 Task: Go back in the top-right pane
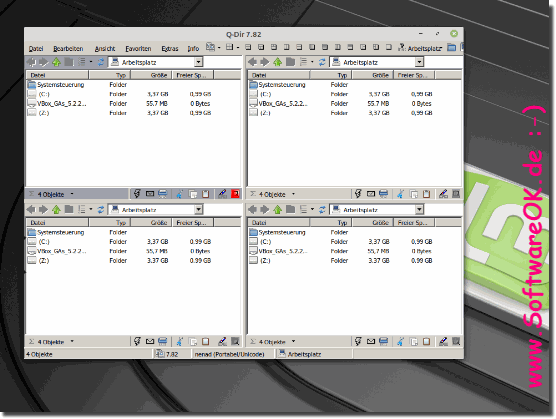point(252,62)
